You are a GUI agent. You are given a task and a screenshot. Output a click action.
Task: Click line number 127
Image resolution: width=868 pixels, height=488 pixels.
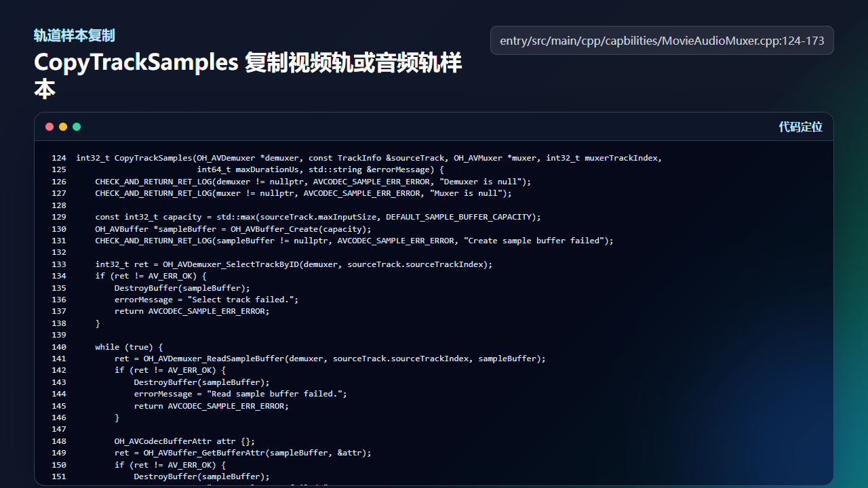59,193
